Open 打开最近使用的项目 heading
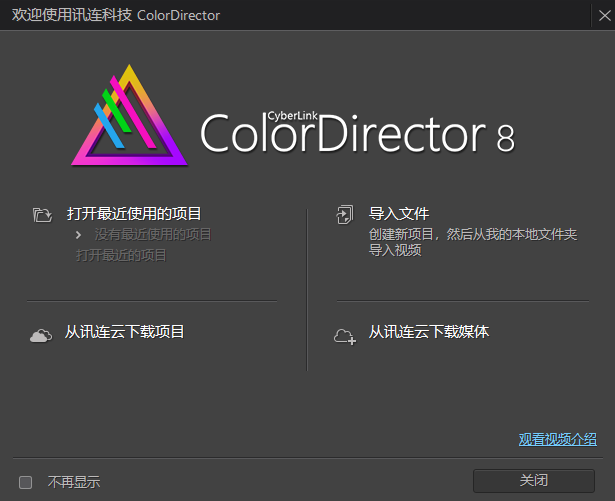This screenshot has width=615, height=501. click(x=134, y=214)
